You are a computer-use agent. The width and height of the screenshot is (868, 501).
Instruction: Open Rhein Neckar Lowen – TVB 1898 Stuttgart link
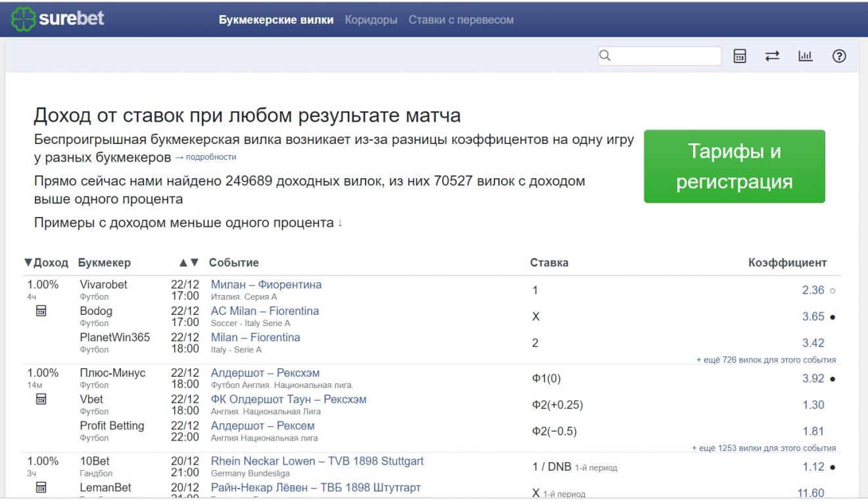[x=317, y=461]
